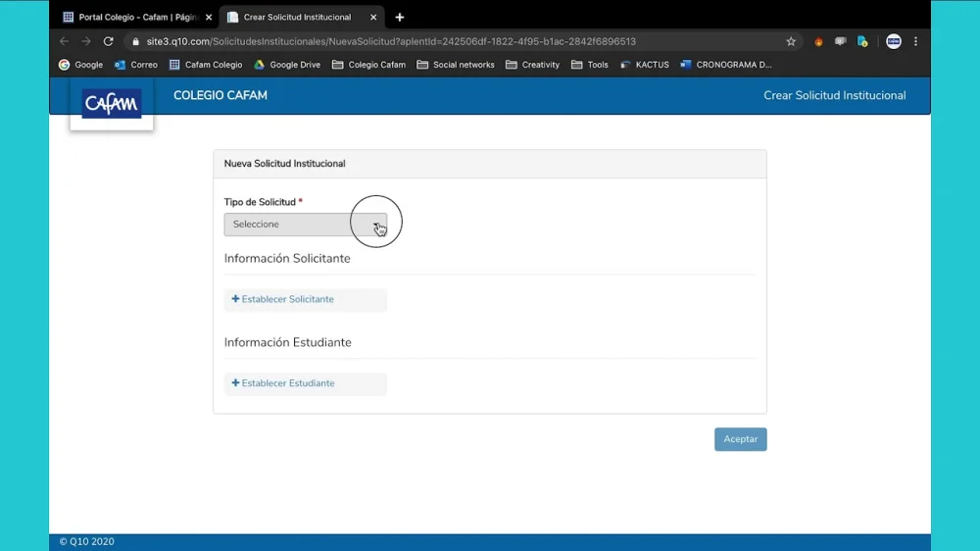This screenshot has width=980, height=551.
Task: Open a new browser tab
Action: coord(400,18)
